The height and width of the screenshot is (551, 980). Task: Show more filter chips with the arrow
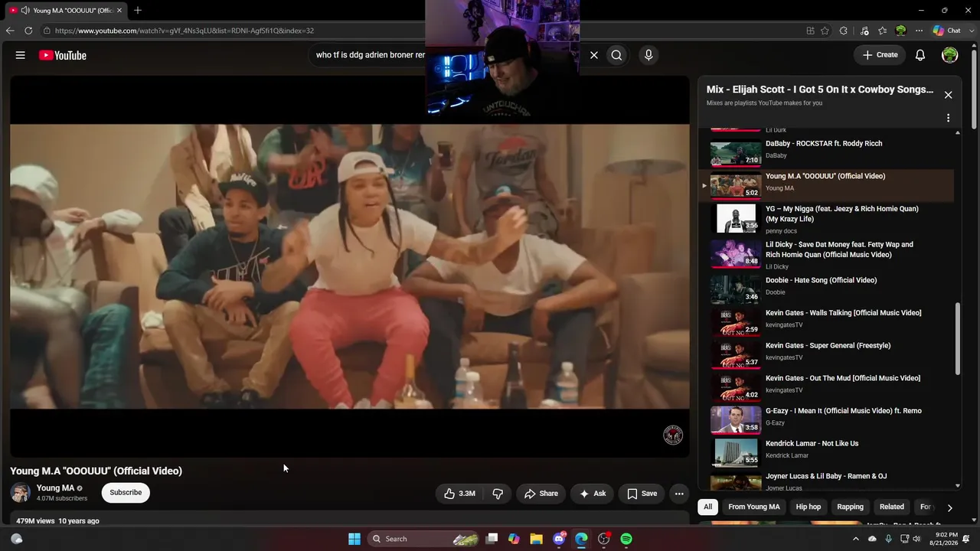pos(949,507)
